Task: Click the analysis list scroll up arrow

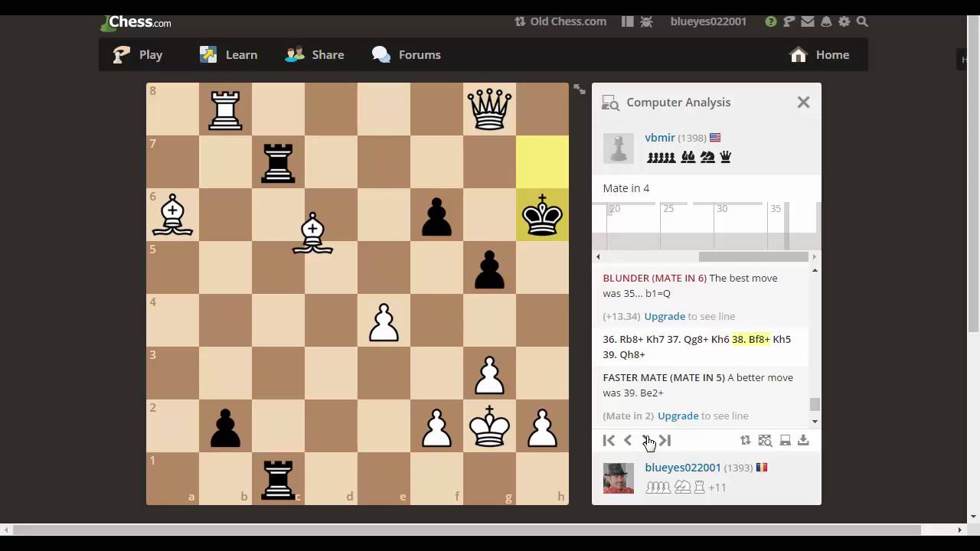Action: coord(815,270)
